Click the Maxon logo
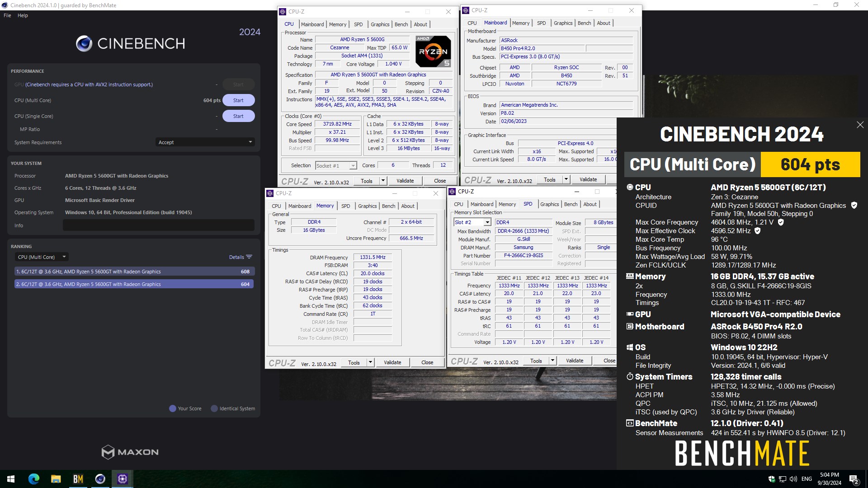 130,452
